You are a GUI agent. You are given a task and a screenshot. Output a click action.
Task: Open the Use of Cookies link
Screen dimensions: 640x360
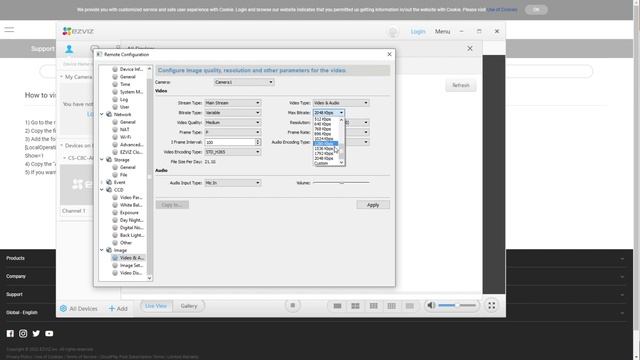click(x=502, y=9)
